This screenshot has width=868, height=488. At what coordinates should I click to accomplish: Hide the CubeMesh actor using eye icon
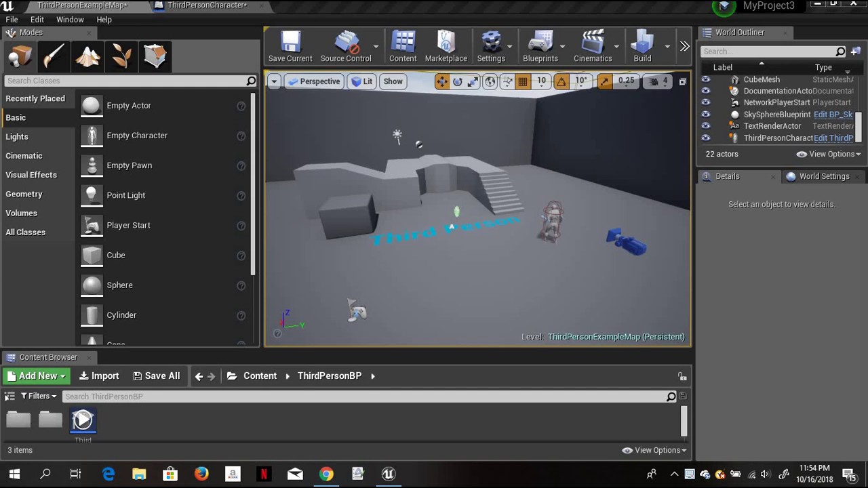point(706,80)
